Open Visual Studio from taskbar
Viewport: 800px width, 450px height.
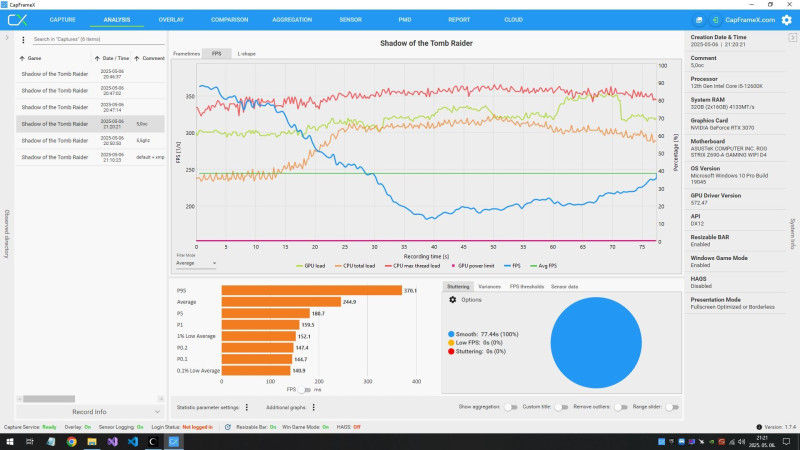(112, 442)
